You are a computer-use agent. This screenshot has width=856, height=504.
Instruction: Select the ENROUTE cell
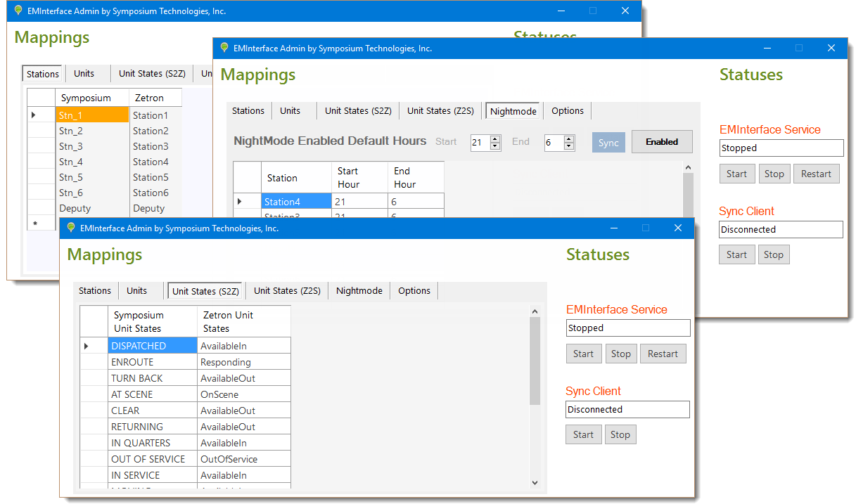[153, 362]
